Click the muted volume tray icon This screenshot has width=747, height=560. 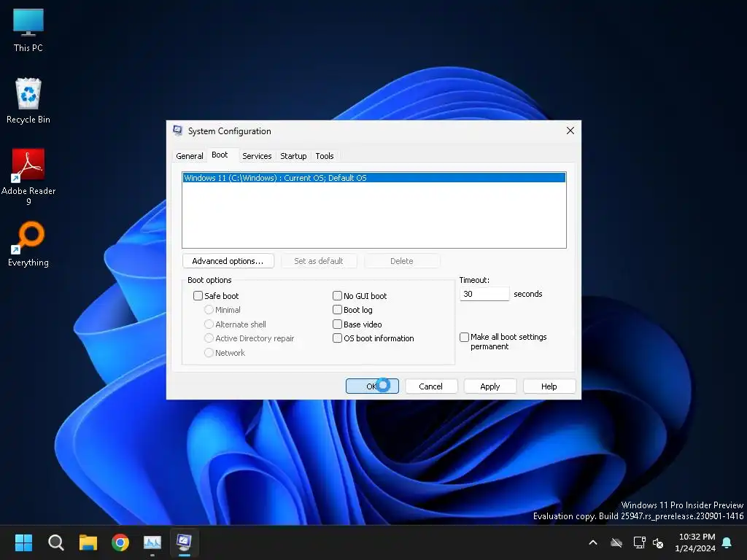click(658, 542)
